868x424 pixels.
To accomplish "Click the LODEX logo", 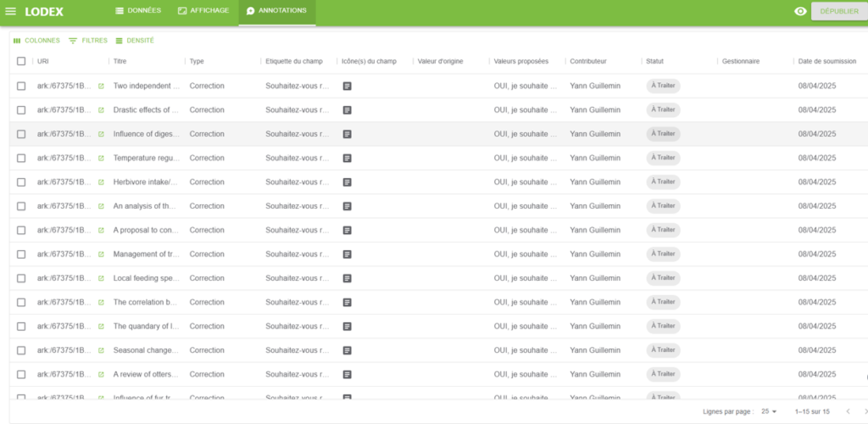I will coord(44,12).
